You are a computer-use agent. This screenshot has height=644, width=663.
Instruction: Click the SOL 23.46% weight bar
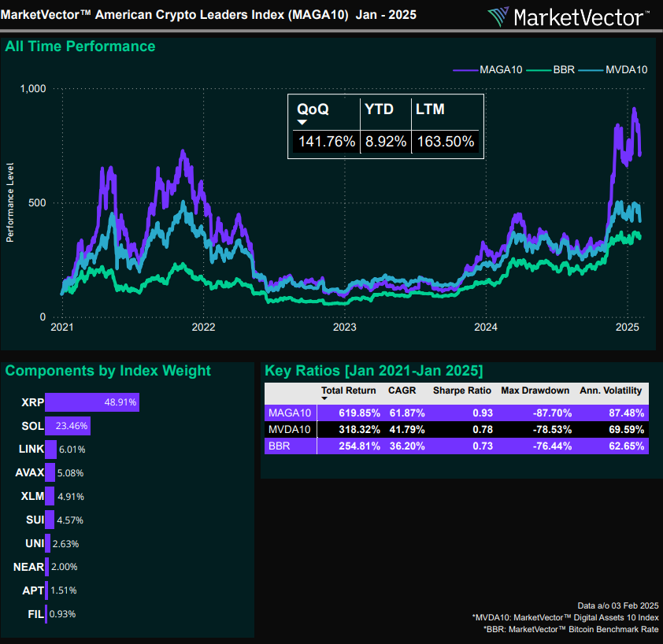pos(68,426)
